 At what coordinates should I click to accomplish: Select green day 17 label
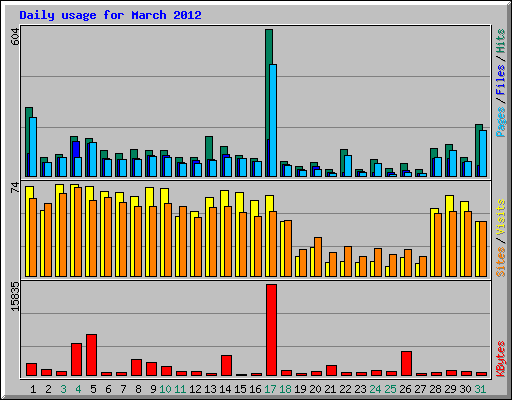click(270, 389)
